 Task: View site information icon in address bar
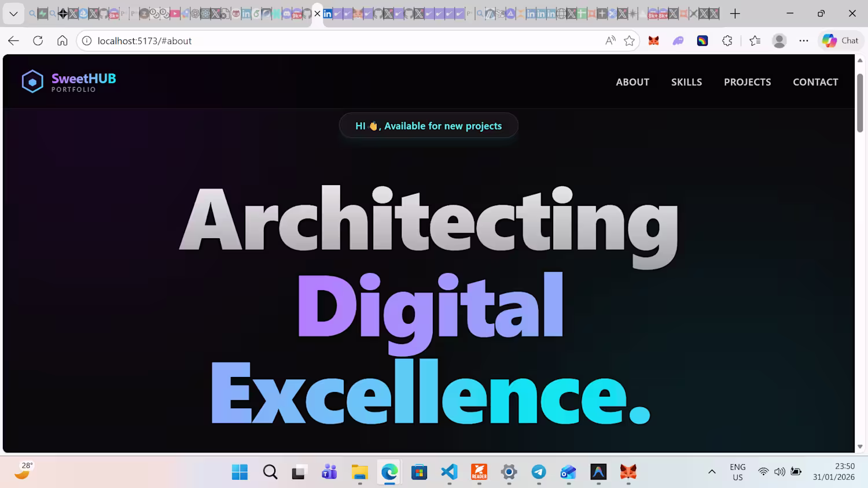pyautogui.click(x=87, y=40)
